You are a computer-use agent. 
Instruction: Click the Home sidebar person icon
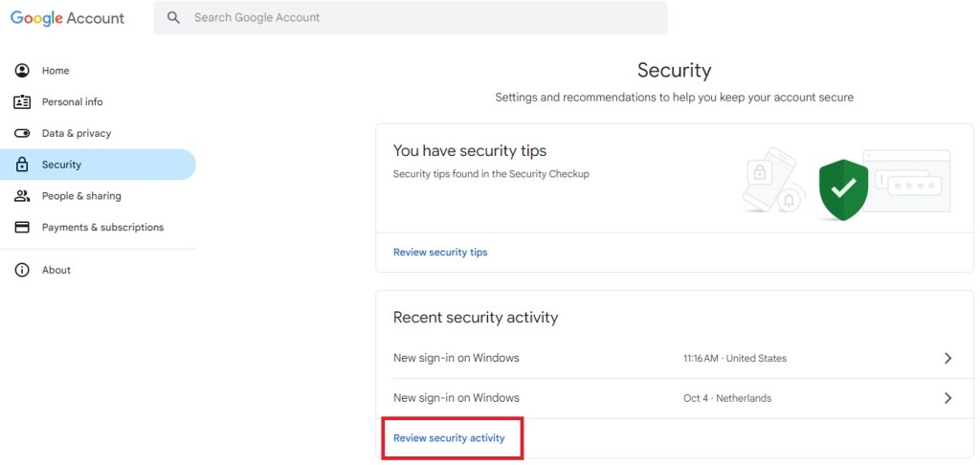22,71
